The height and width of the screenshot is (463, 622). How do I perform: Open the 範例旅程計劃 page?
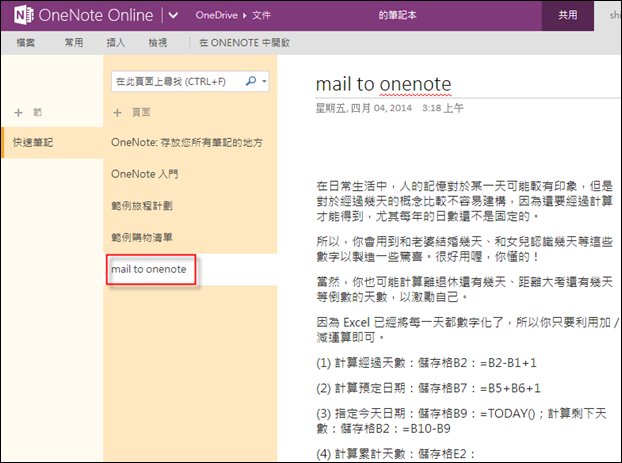click(142, 206)
